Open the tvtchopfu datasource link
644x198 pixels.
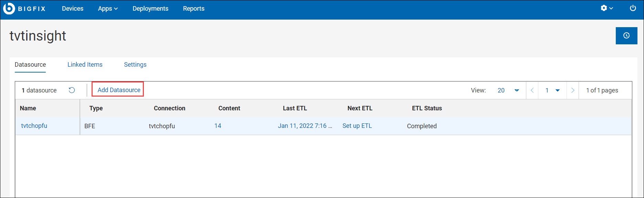pos(34,126)
